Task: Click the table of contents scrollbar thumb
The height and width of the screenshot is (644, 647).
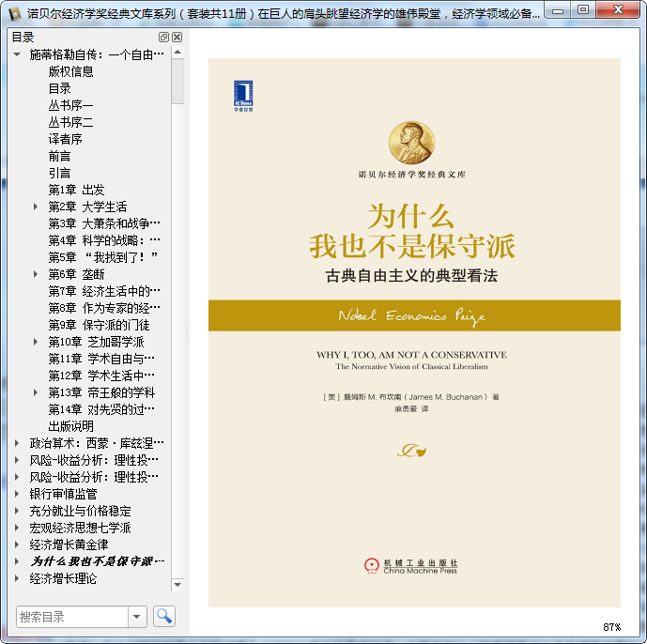Action: point(177,82)
